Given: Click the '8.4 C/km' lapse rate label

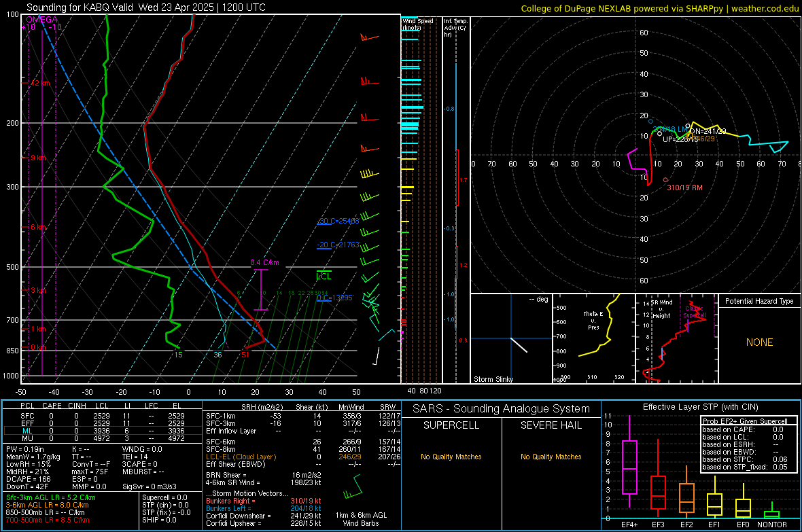Looking at the screenshot, I should 264,262.
